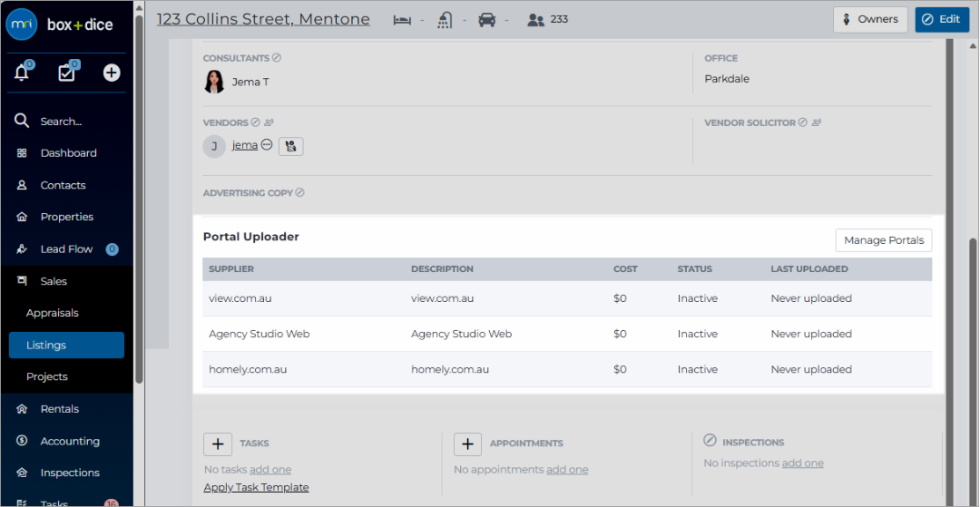Click edit icon beside VENDORS label

coord(255,122)
